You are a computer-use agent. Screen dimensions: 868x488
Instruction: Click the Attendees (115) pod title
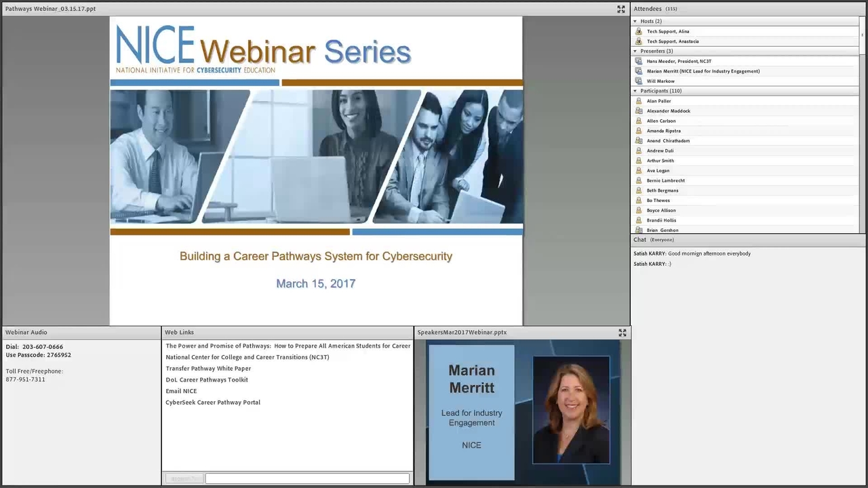point(655,9)
